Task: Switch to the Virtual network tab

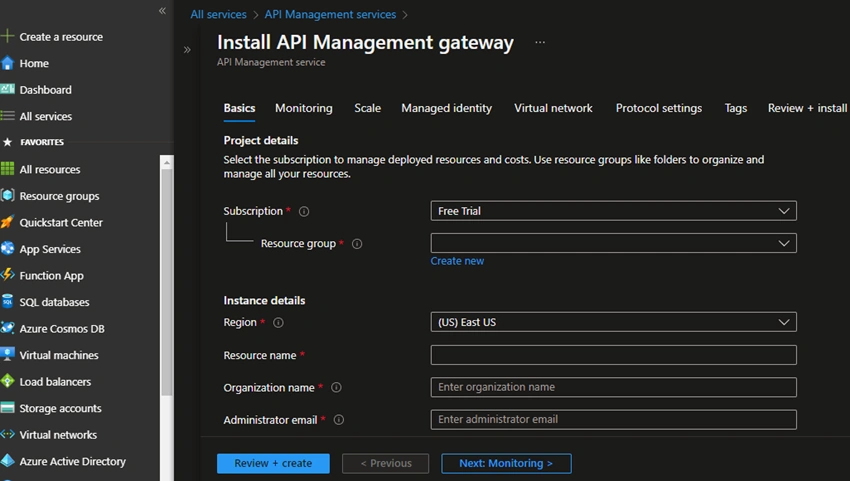Action: tap(553, 108)
